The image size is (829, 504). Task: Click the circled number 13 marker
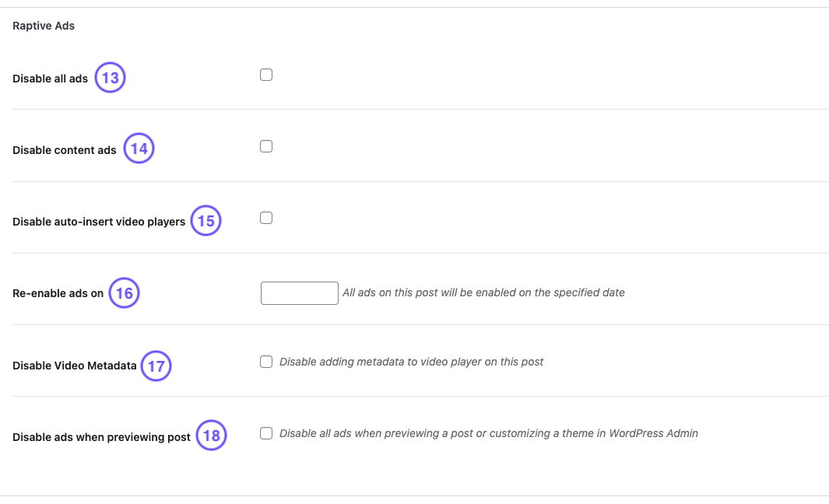110,77
